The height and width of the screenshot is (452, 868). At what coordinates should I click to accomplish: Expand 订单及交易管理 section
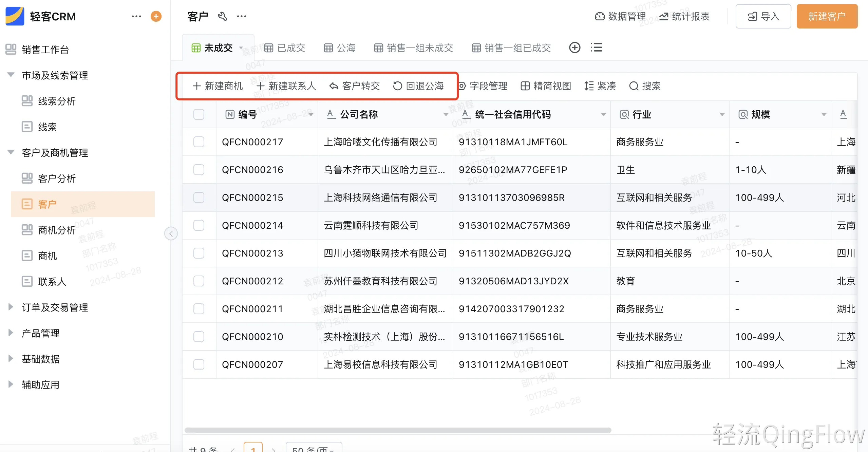click(11, 307)
